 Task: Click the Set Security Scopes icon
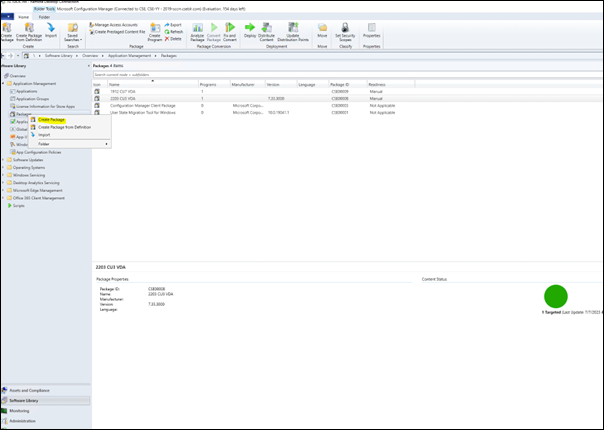tap(342, 29)
